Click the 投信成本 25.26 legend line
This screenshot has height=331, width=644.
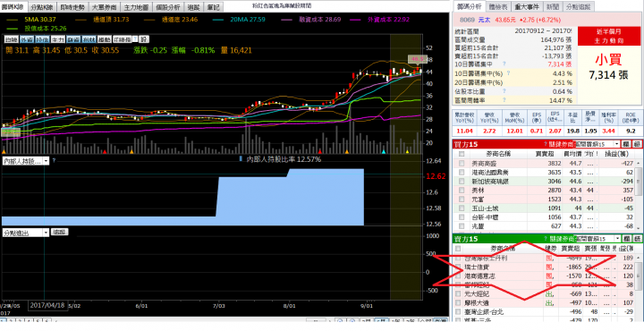37,29
